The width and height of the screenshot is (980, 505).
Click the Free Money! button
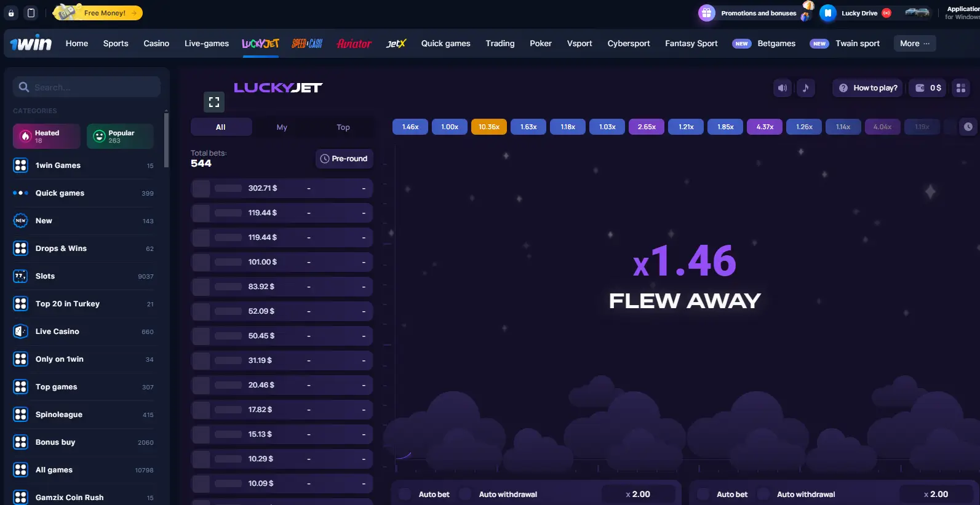(x=98, y=13)
